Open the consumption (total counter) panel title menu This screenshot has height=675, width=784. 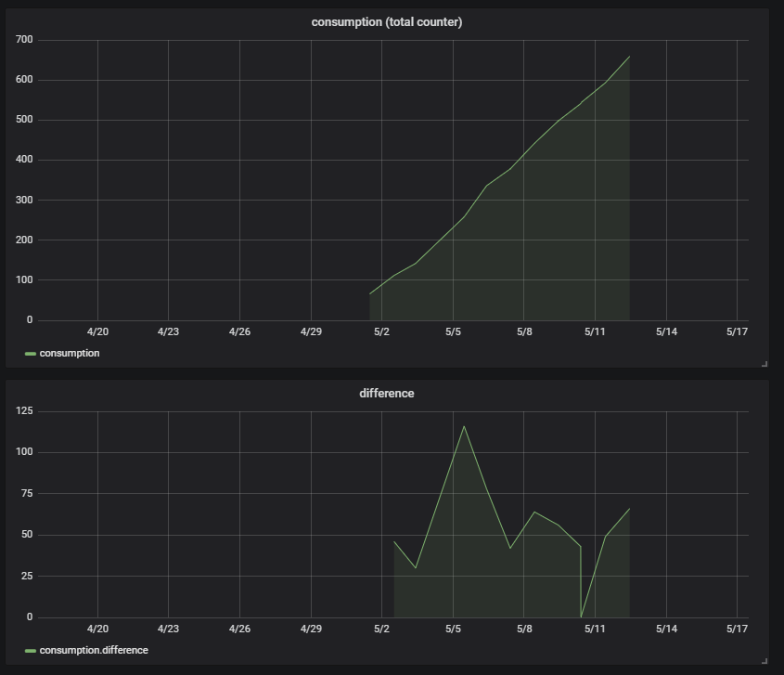tap(387, 22)
